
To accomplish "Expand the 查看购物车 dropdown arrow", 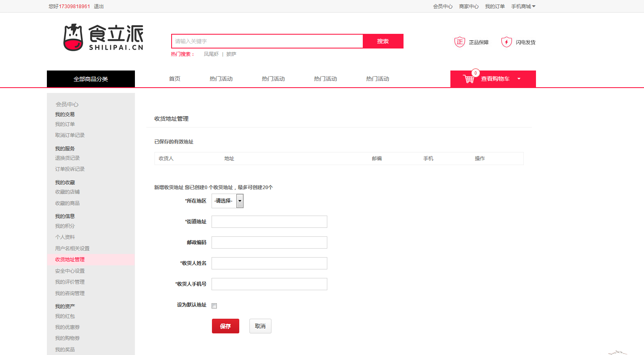I will pyautogui.click(x=519, y=79).
